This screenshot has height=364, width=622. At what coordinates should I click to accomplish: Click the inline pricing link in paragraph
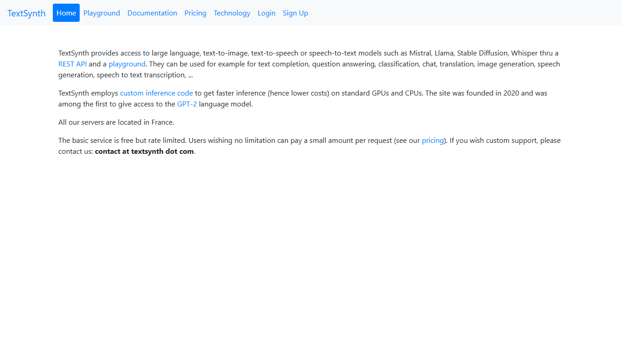point(433,141)
